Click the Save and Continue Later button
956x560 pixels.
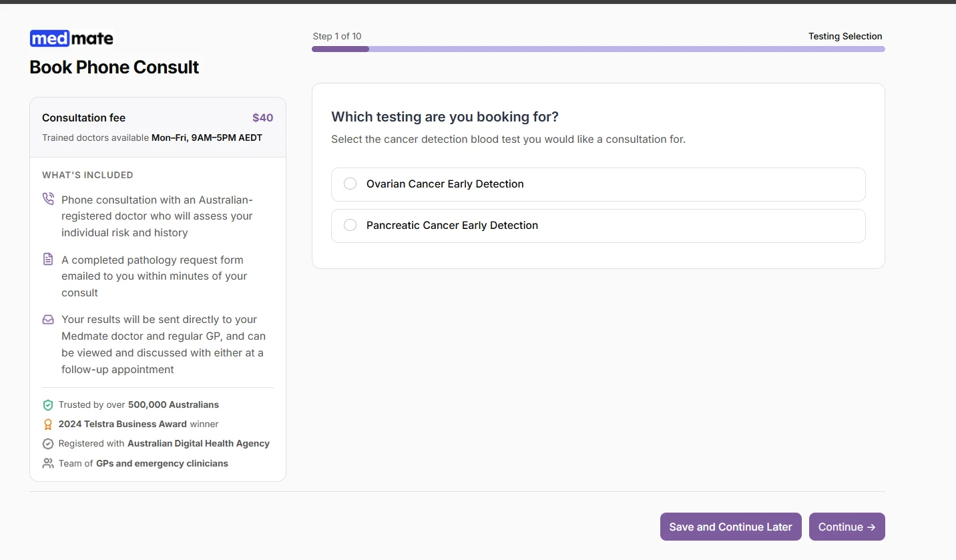click(x=730, y=527)
